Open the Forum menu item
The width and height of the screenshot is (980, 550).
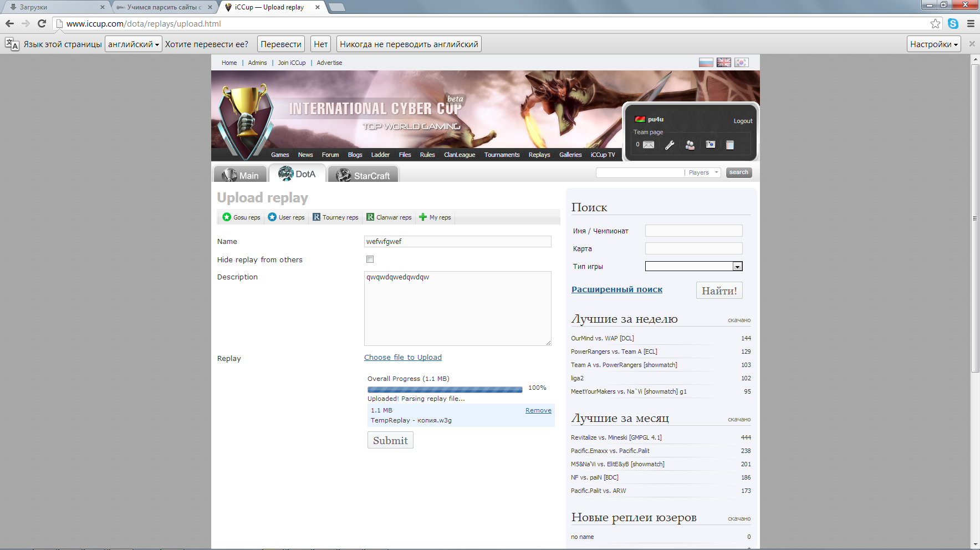pyautogui.click(x=330, y=155)
